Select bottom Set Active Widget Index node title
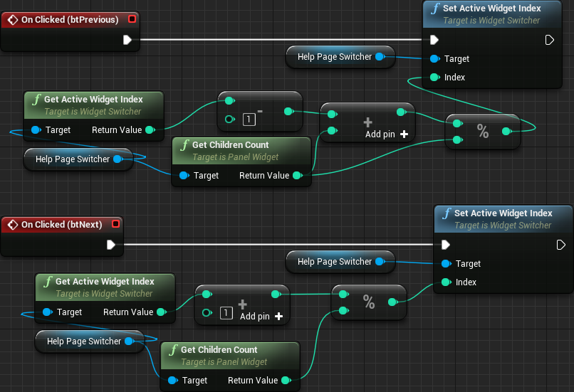Screen dimensions: 574x392 [x=503, y=213]
